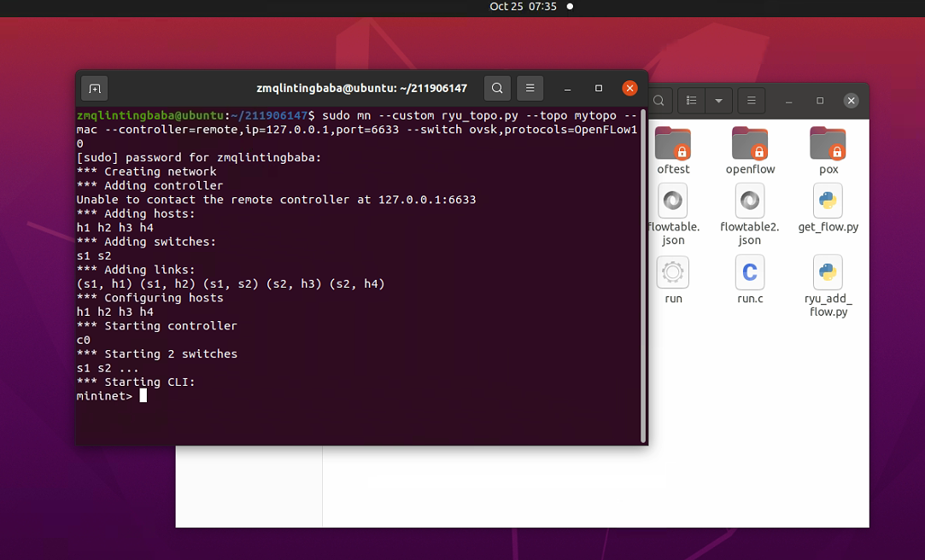The image size is (925, 560).
Task: Click text 'Unable to contact the remote controller'
Action: (x=213, y=200)
